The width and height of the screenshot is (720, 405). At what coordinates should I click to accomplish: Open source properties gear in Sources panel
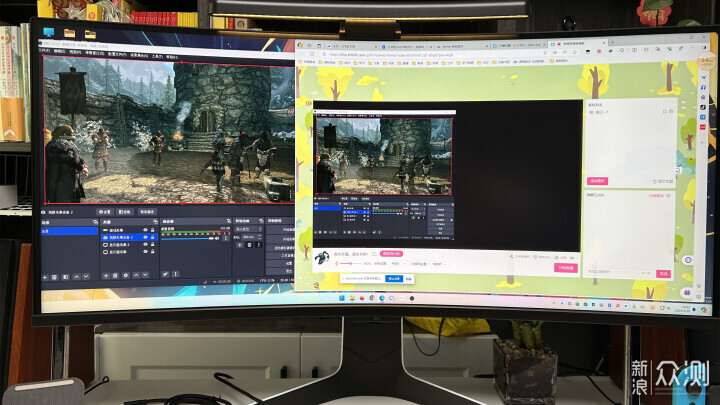[x=125, y=276]
